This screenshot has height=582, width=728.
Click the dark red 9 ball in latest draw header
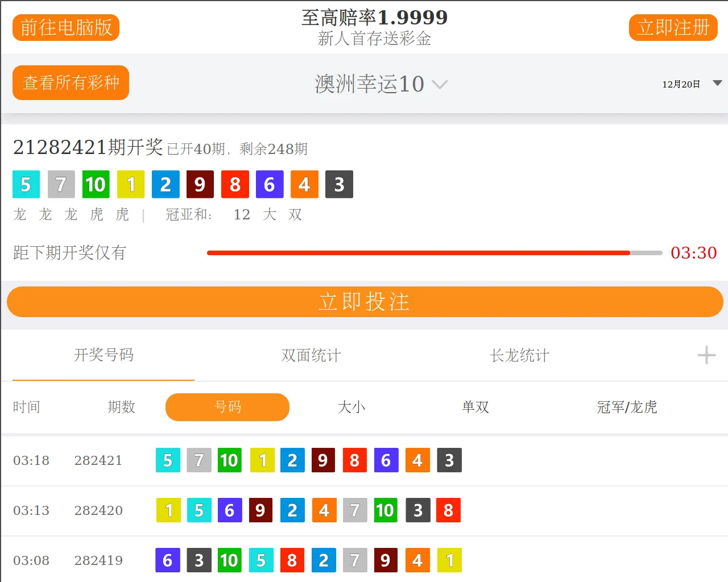pos(200,185)
